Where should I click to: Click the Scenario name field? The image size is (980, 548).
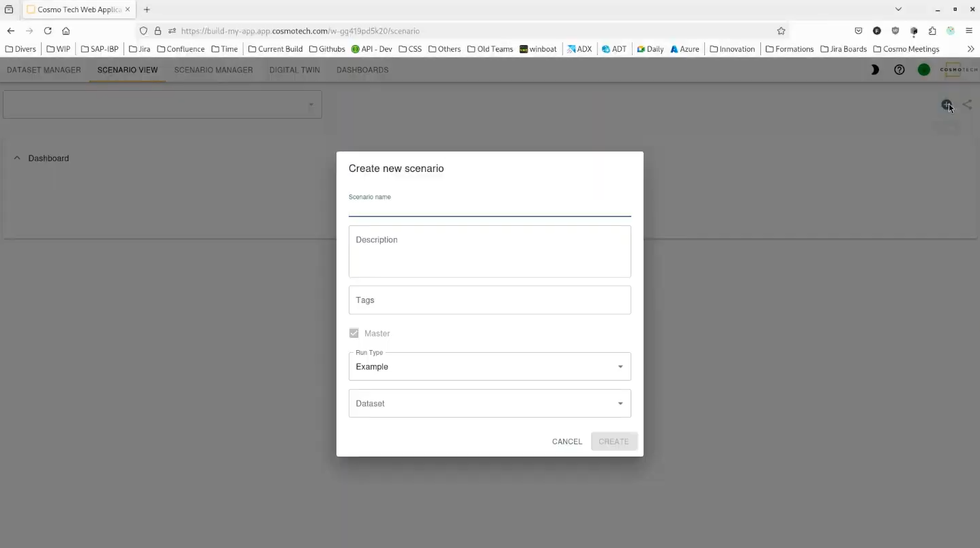489,208
